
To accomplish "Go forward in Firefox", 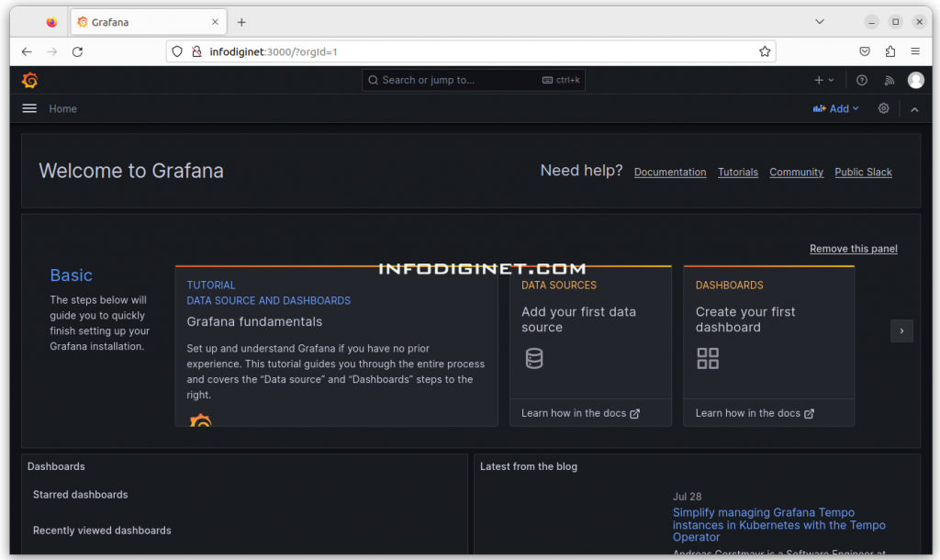I will click(52, 51).
